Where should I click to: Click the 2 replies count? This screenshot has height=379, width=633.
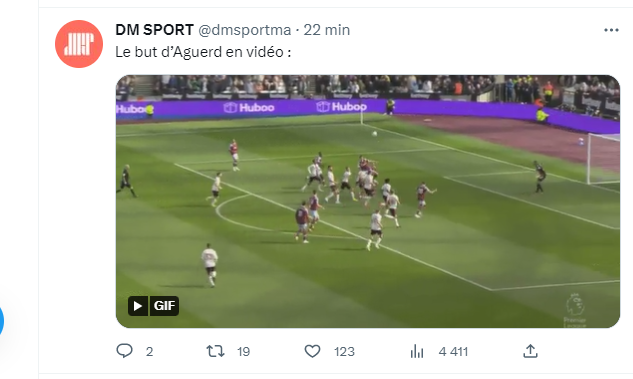coord(149,352)
